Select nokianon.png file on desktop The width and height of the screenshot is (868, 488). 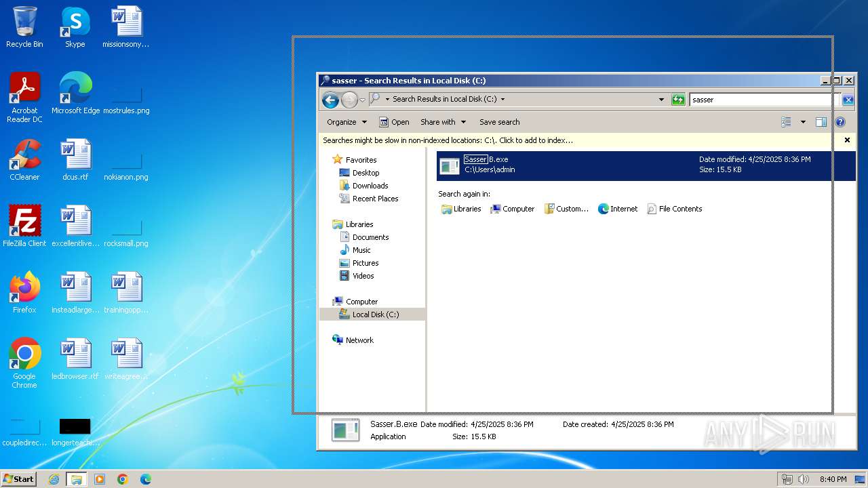(x=126, y=165)
